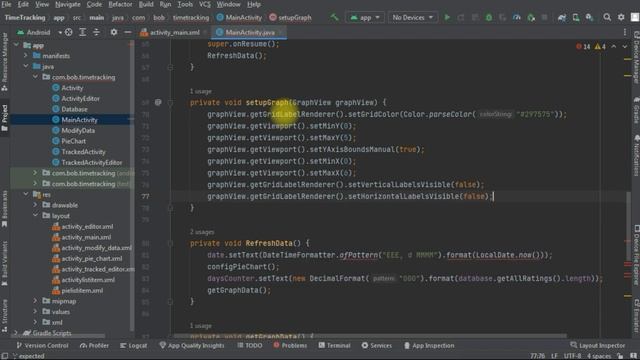The height and width of the screenshot is (360, 640).
Task: Click the TimeTracking breadcrumb
Action: click(25, 17)
